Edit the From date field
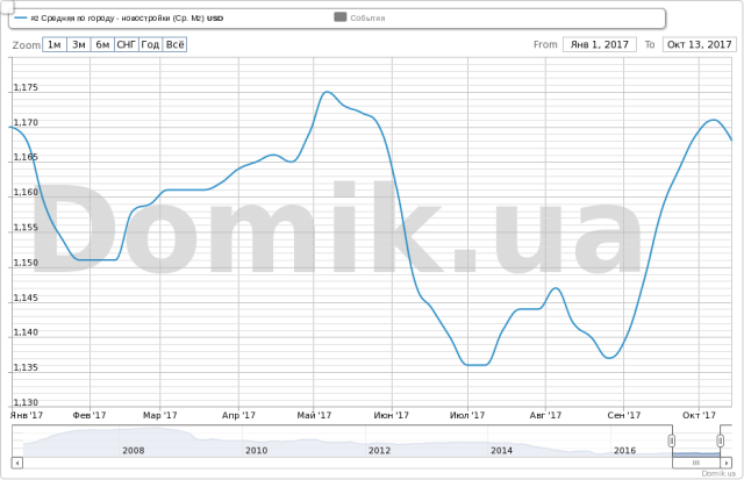This screenshot has width=744, height=480. pyautogui.click(x=599, y=45)
